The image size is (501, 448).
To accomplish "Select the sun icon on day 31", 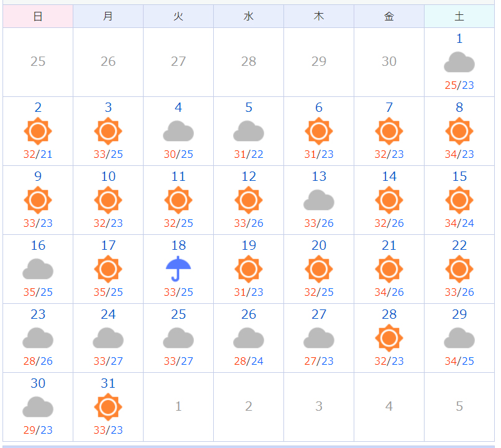I will [108, 407].
